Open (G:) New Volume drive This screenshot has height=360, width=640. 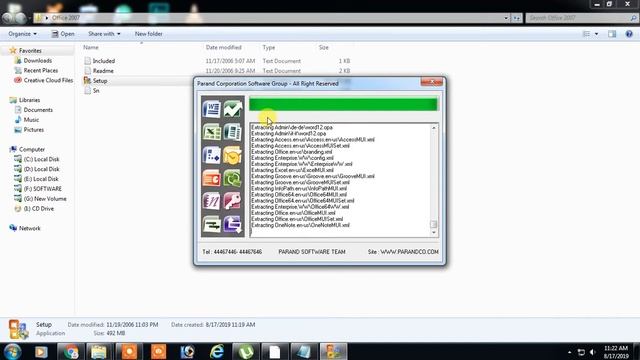click(40, 199)
